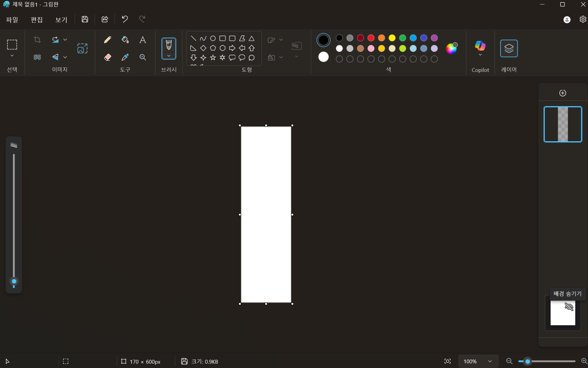Screen dimensions: 588x368
Task: Click the Remove background icon
Action: point(37,57)
